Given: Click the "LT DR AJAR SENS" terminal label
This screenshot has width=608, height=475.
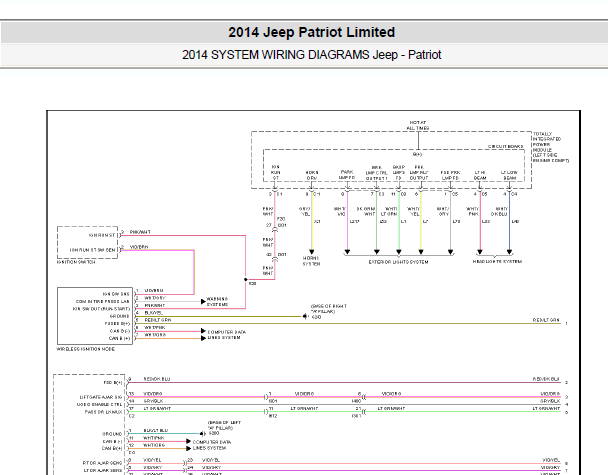Looking at the screenshot, I should point(103,470).
